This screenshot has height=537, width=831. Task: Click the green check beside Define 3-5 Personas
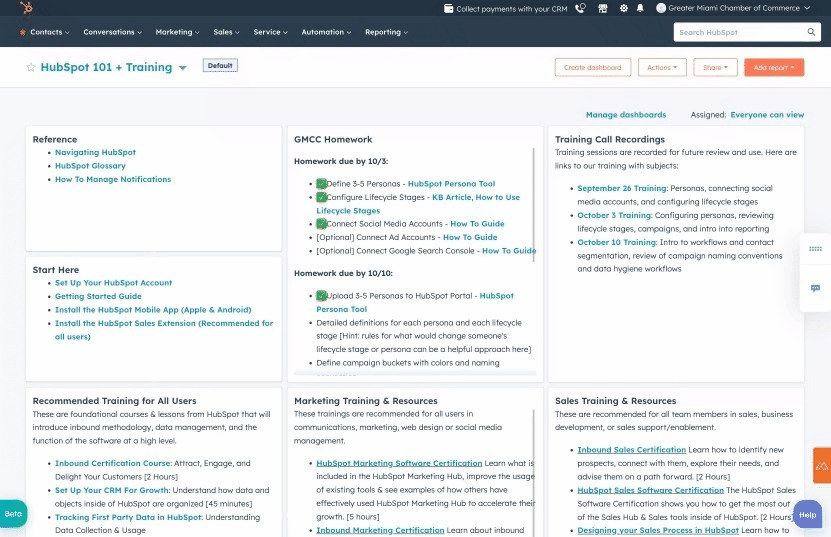[321, 183]
